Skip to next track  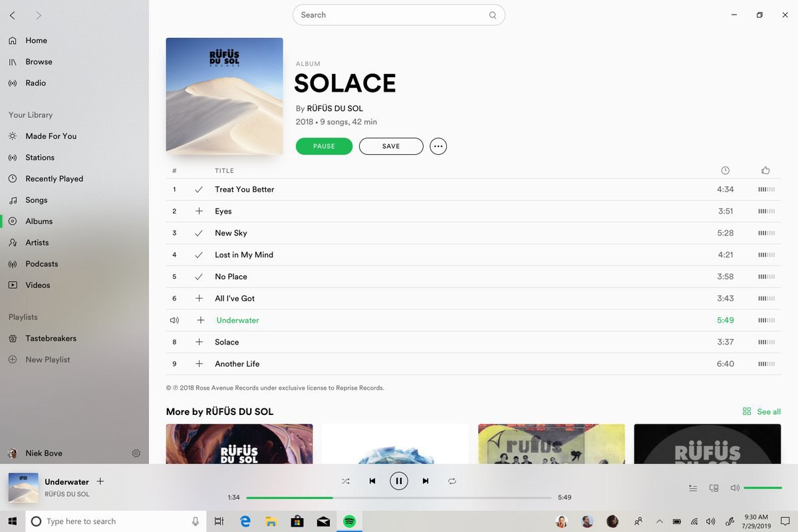click(x=426, y=481)
